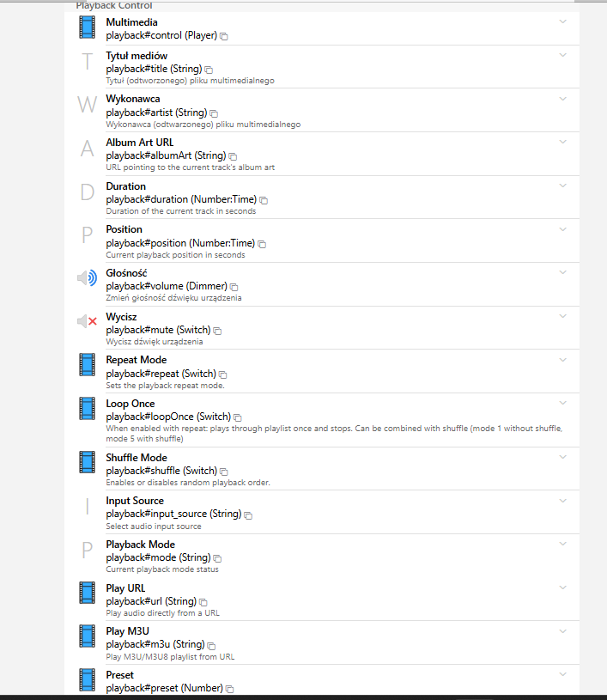Expand the Multimedia channel row

[x=563, y=21]
